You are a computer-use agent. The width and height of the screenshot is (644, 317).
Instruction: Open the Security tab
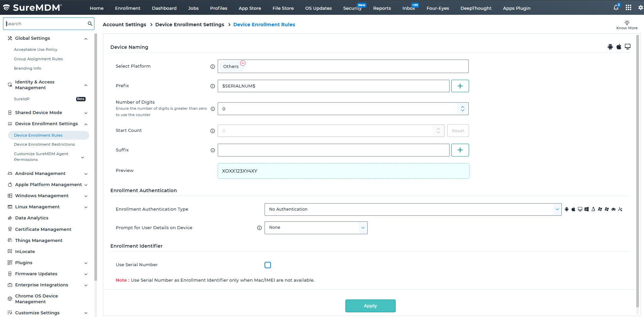(x=352, y=8)
